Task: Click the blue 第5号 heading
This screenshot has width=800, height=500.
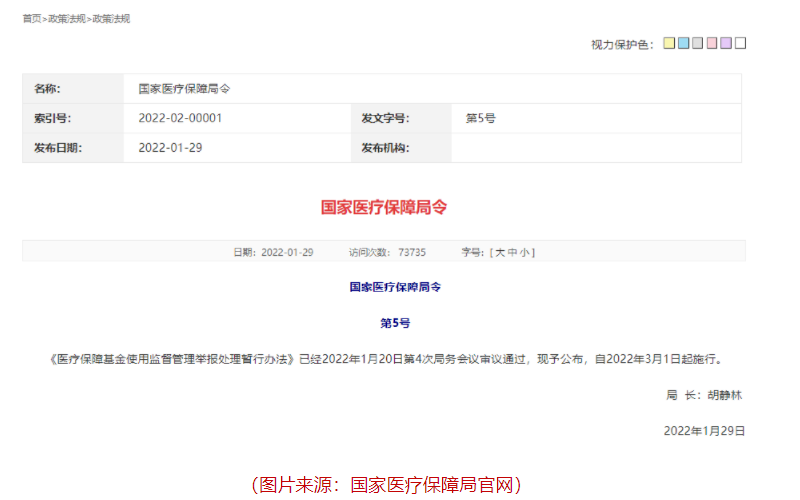Action: (x=395, y=323)
